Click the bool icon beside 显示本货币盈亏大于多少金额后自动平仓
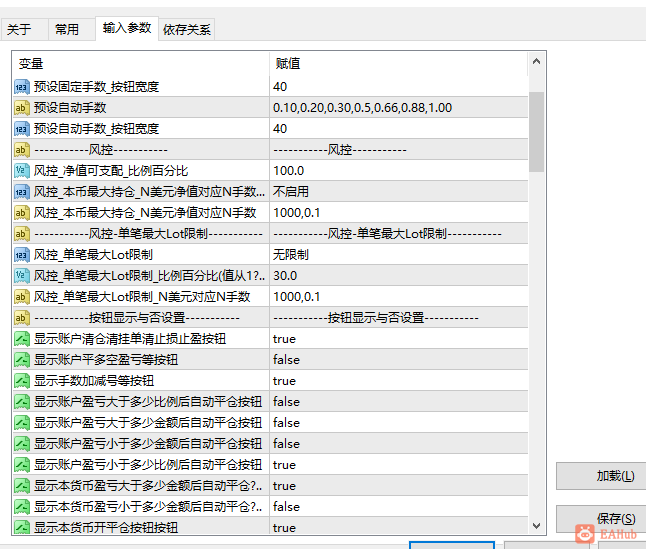This screenshot has width=646, height=549. pos(21,486)
